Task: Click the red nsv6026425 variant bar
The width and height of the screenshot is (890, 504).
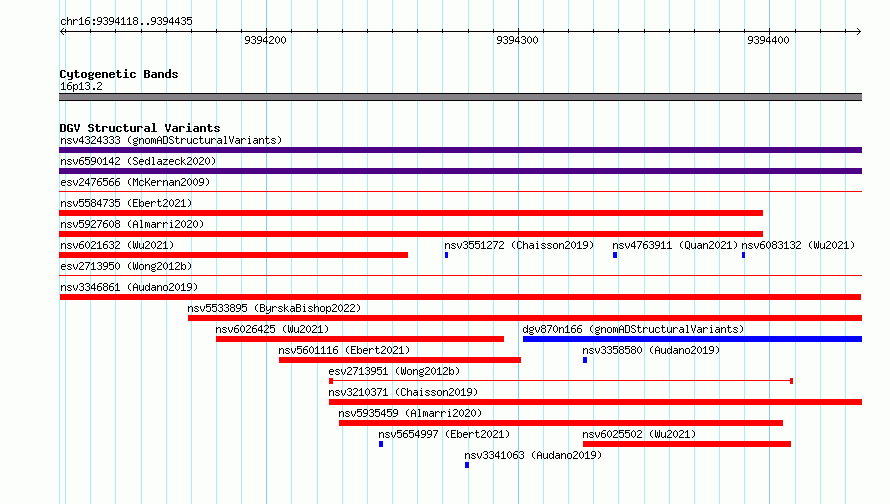Action: click(x=360, y=339)
